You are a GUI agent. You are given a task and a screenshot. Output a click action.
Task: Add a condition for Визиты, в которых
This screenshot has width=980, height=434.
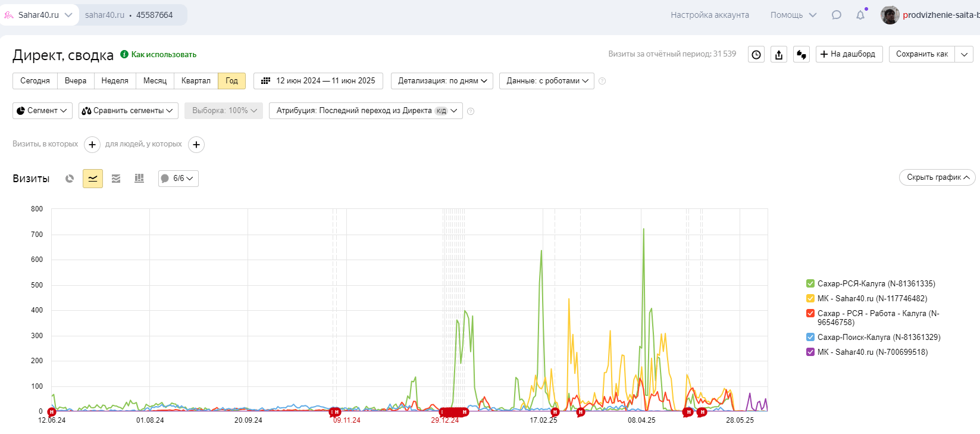92,145
